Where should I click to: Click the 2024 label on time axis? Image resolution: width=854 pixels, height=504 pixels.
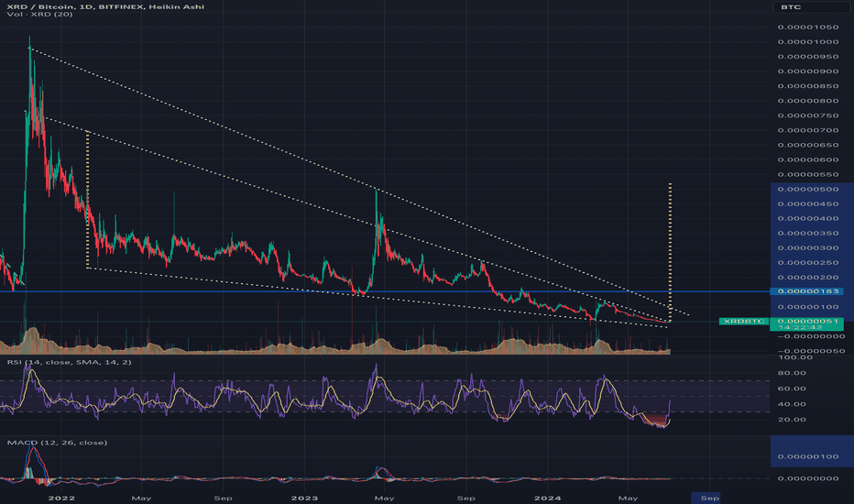tap(547, 498)
